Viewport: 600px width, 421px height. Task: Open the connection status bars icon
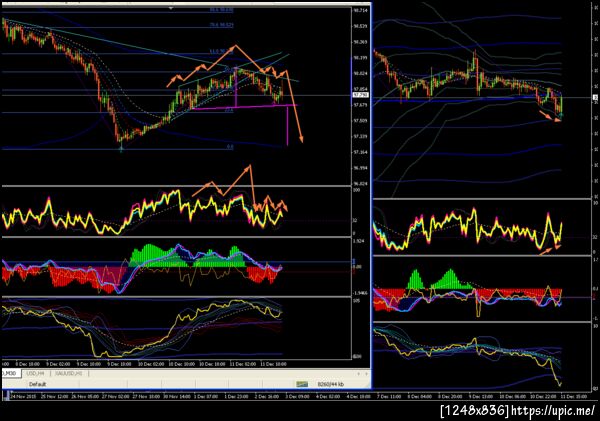click(x=302, y=384)
